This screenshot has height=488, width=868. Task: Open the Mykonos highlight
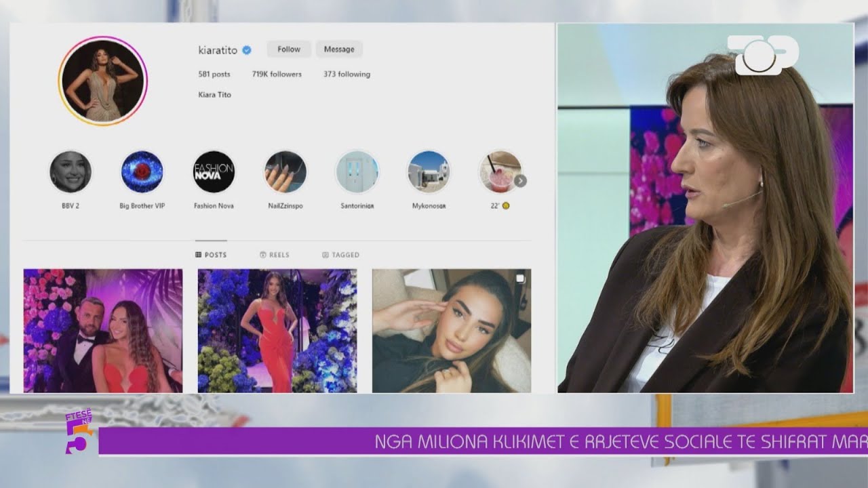pyautogui.click(x=429, y=172)
